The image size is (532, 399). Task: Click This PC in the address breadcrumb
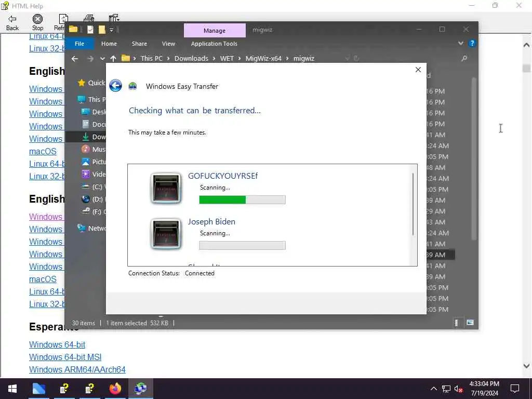point(151,58)
